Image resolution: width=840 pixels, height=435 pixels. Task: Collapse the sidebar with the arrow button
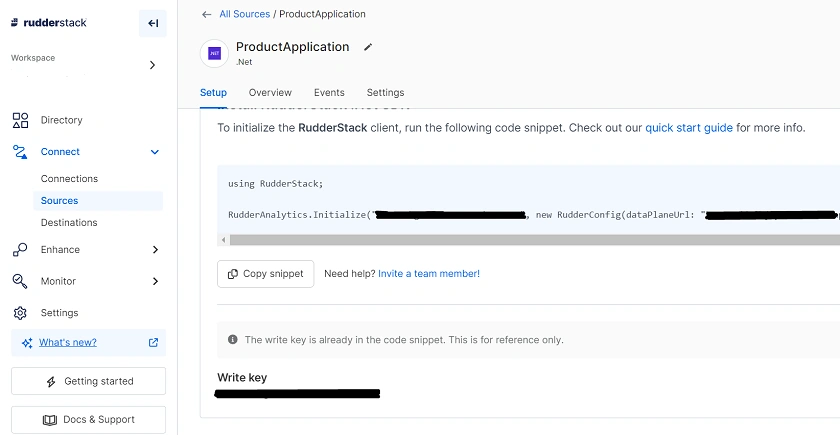[153, 23]
